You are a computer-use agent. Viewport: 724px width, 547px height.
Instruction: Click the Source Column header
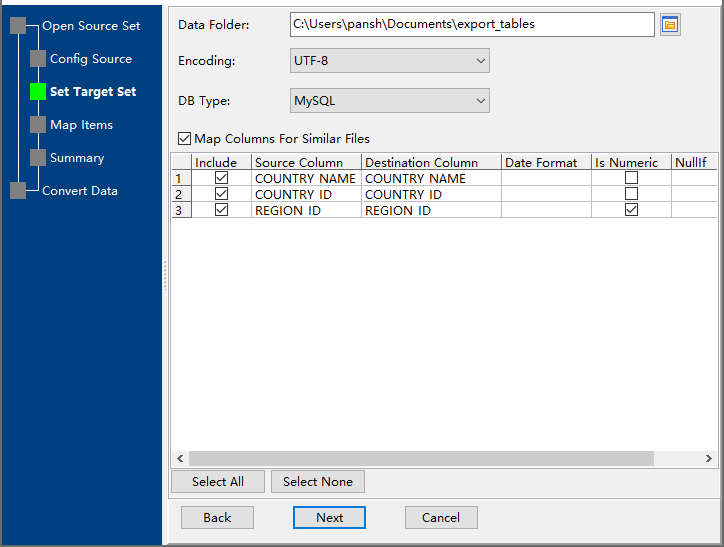pos(306,162)
